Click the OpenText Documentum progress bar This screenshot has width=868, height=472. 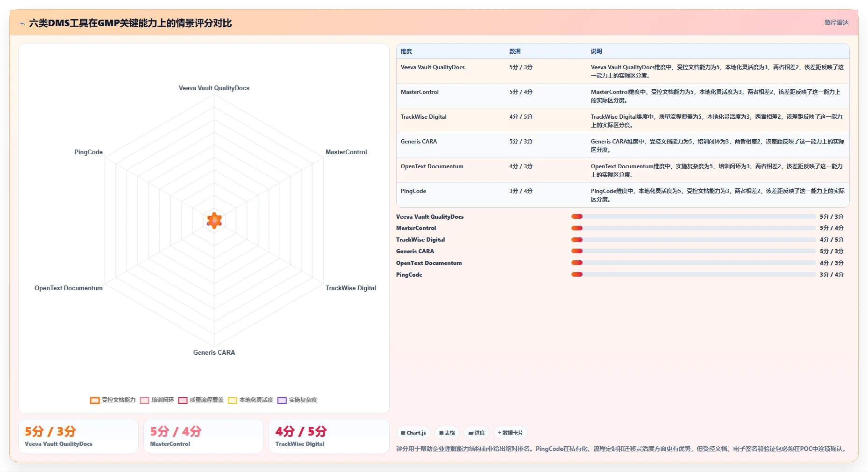693,263
